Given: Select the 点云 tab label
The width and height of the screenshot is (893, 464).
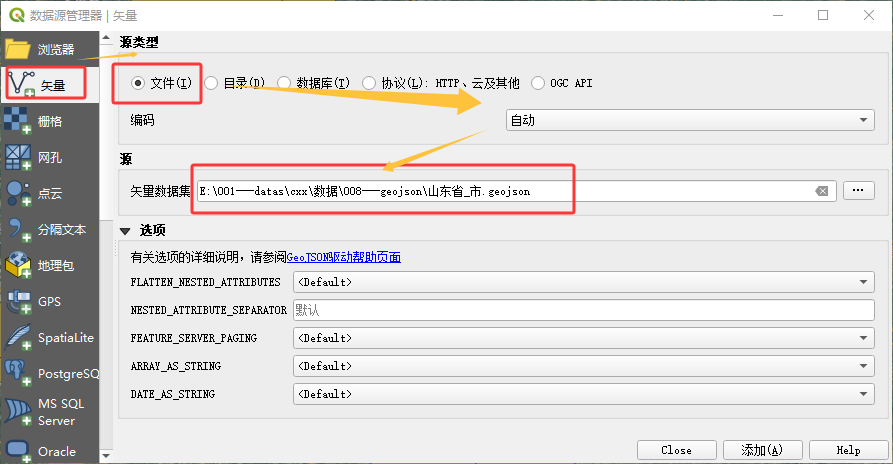Looking at the screenshot, I should 50,194.
